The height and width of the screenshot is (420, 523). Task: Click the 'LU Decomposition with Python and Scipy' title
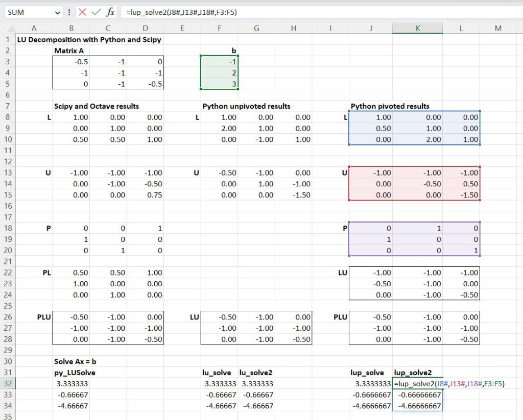click(89, 39)
